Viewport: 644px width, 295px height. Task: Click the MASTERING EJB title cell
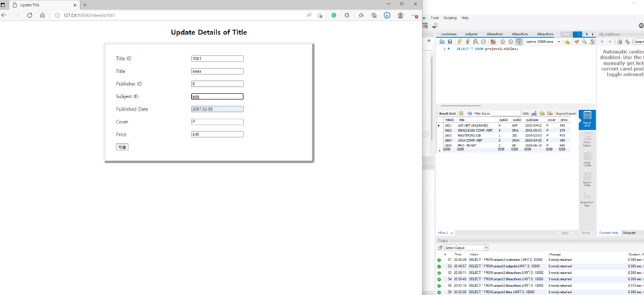click(477, 135)
